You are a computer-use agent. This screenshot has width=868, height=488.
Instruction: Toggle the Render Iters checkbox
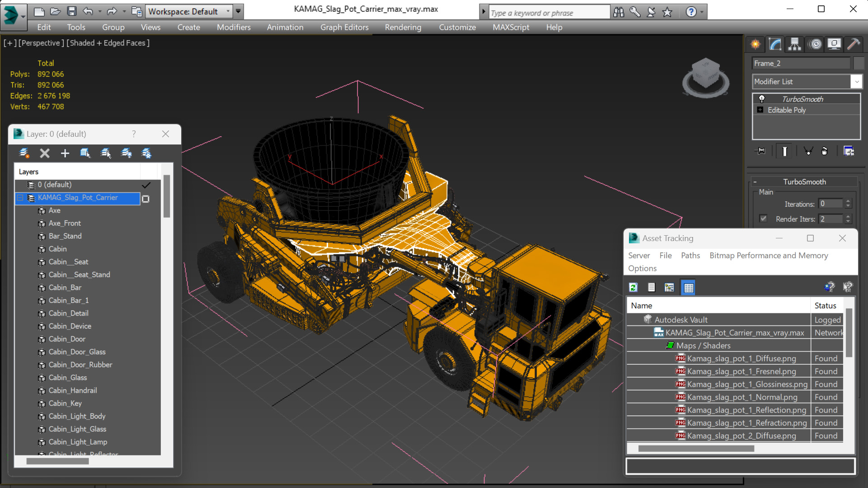click(763, 218)
